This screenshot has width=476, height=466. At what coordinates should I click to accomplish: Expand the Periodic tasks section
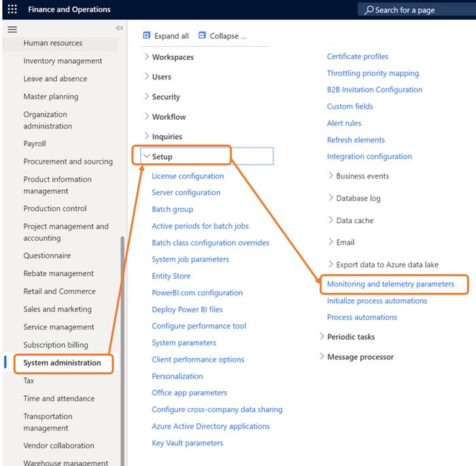click(x=322, y=336)
